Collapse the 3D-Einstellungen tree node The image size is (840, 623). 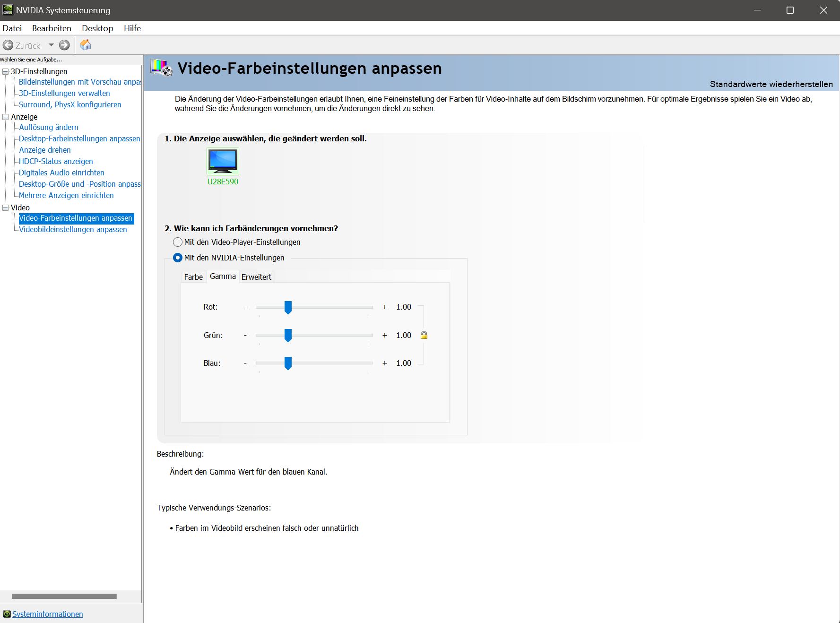(6, 71)
